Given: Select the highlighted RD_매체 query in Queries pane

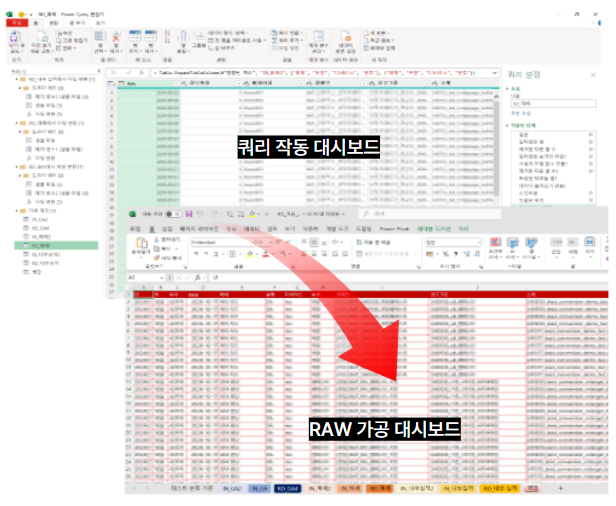Looking at the screenshot, I should pyautogui.click(x=56, y=246).
